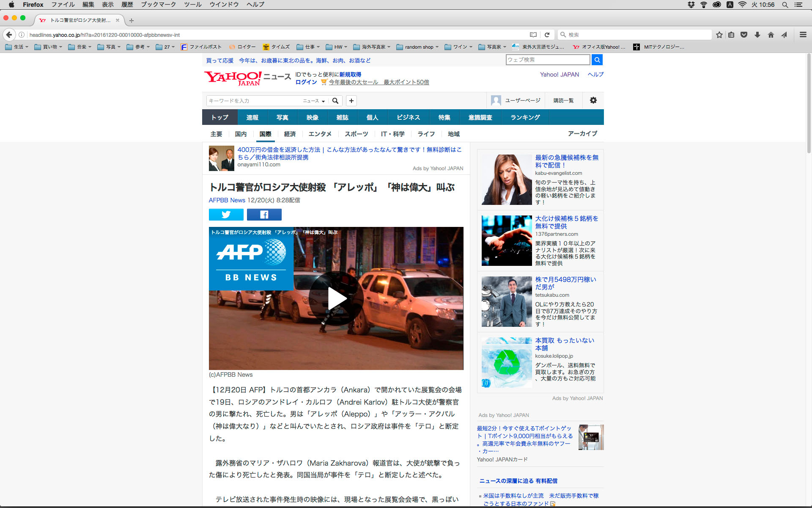Open the Pocket icon in the toolbar

click(744, 35)
